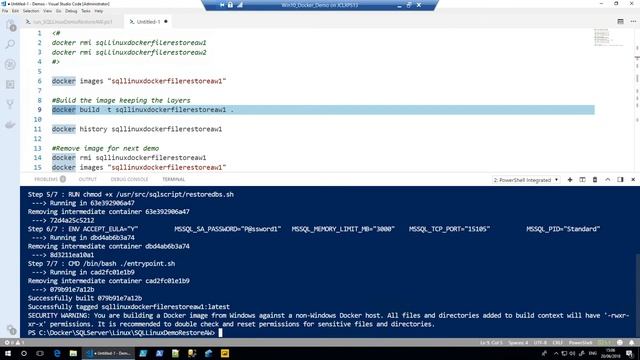Open notifications bell in status bar
The width and height of the screenshot is (640, 360).
[x=631, y=342]
